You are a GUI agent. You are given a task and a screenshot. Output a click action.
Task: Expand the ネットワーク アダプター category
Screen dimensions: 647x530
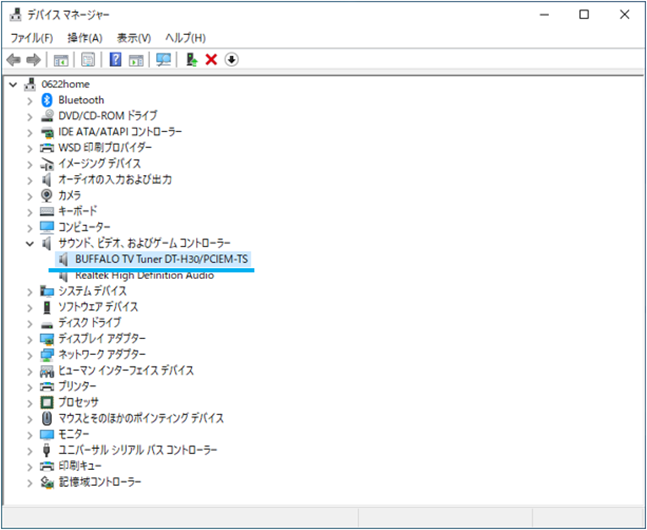point(30,355)
